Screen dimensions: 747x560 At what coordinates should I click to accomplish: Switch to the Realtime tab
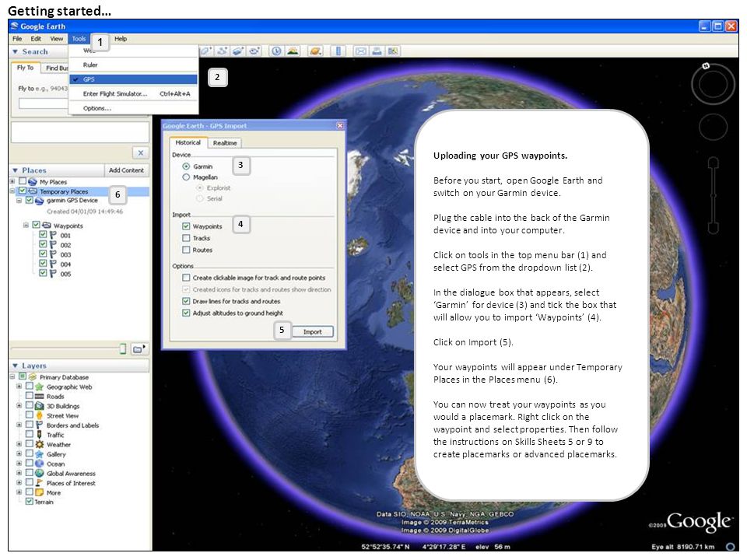[225, 143]
